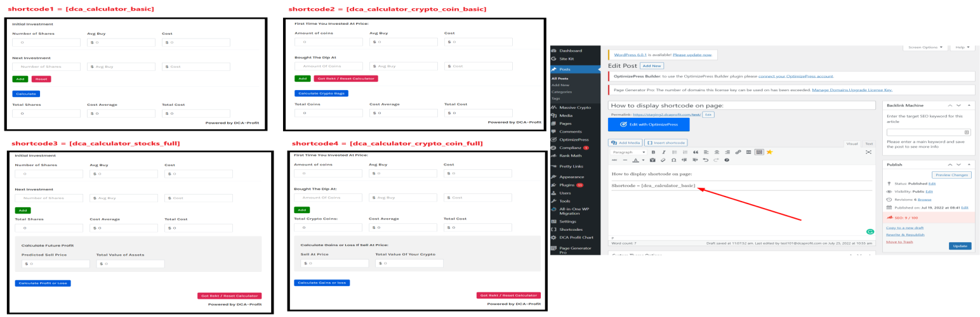Select Tags in the Posts submenu
Image resolution: width=980 pixels, height=317 pixels.
556,99
